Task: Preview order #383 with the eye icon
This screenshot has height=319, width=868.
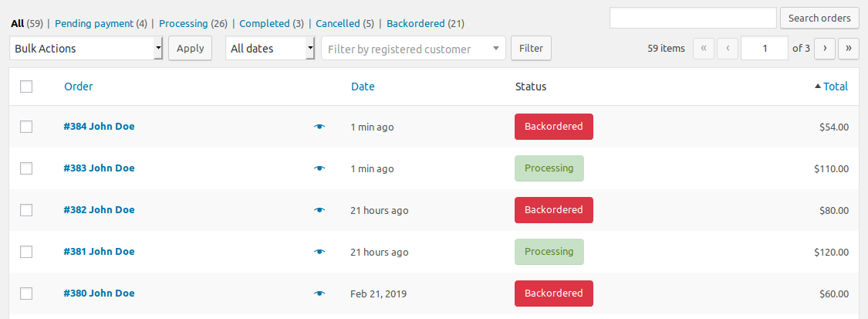Action: [319, 168]
